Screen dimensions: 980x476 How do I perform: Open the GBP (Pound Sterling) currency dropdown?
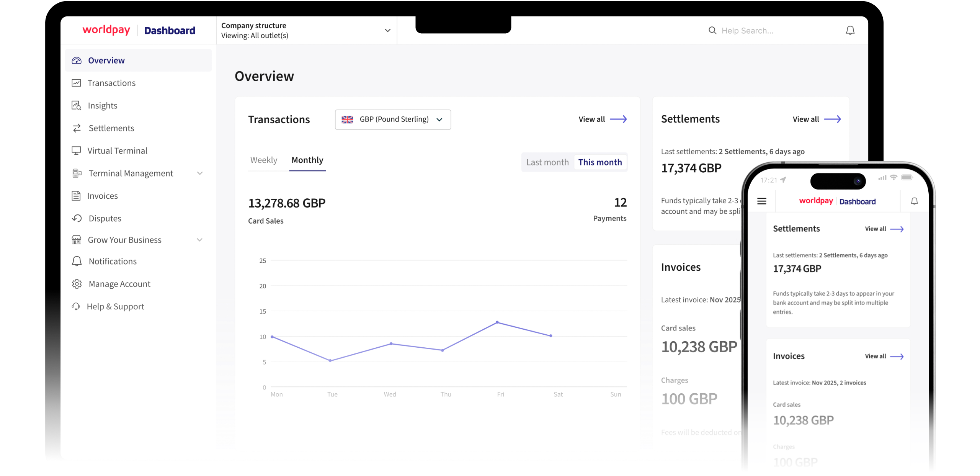(393, 119)
